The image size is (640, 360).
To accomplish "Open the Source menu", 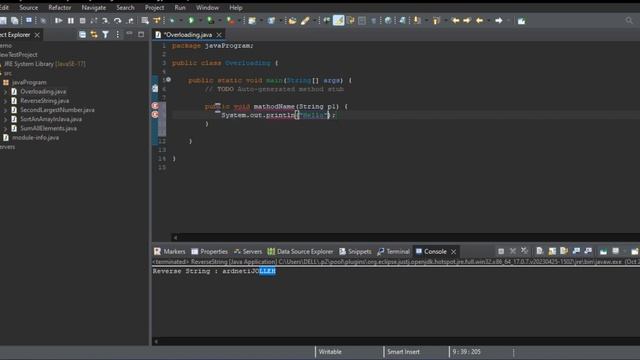I will (28, 7).
